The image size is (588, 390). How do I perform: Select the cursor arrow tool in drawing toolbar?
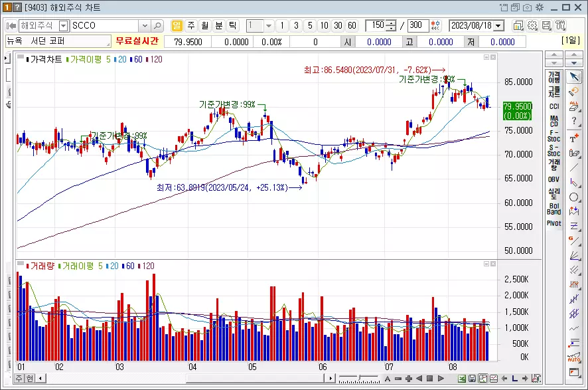(575, 76)
